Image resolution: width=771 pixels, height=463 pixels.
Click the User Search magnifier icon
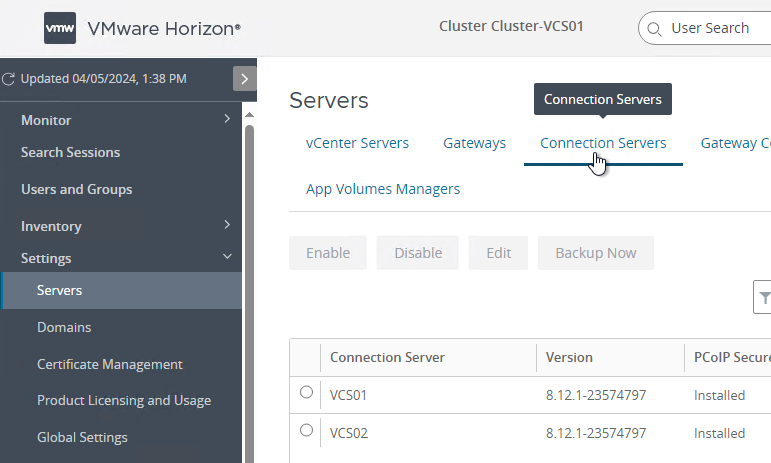pos(655,29)
